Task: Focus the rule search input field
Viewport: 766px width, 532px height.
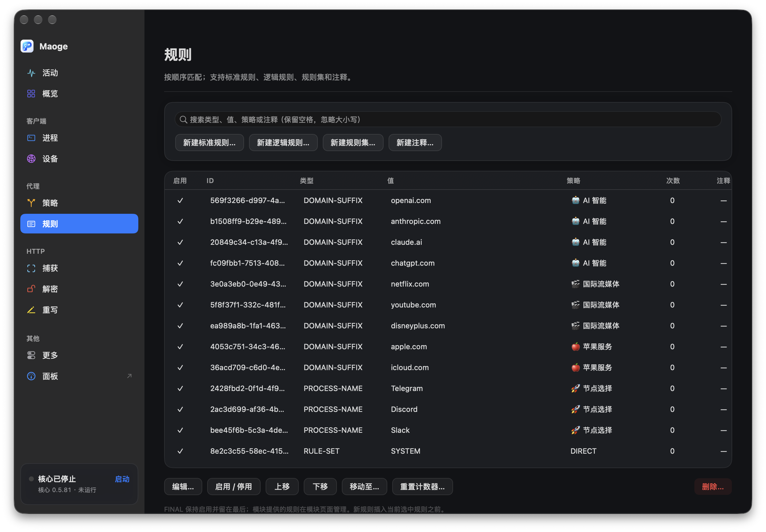Action: tap(448, 119)
